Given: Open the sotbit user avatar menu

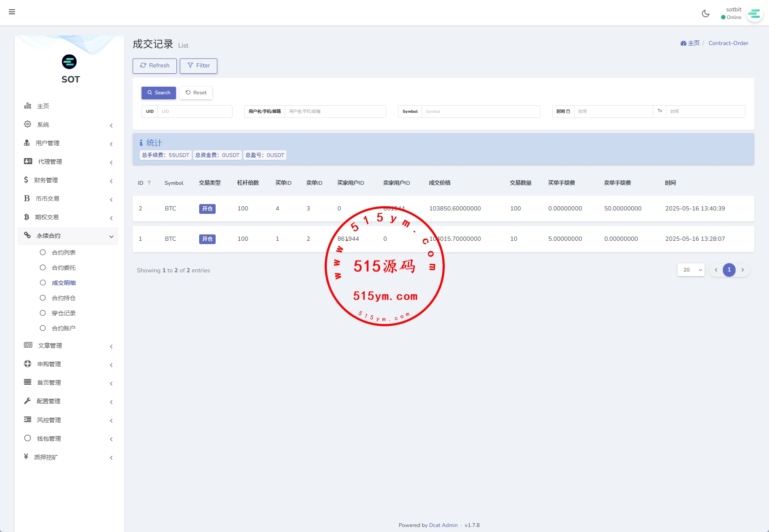Looking at the screenshot, I should tap(754, 14).
